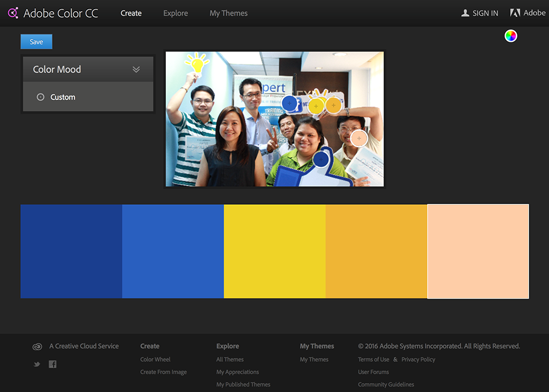
Task: Open All Themes from the footer
Action: click(229, 359)
